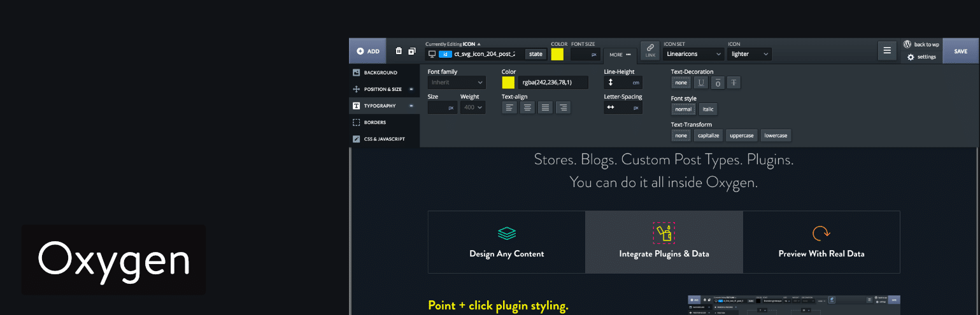
Task: Toggle italic font style
Action: pos(708,109)
